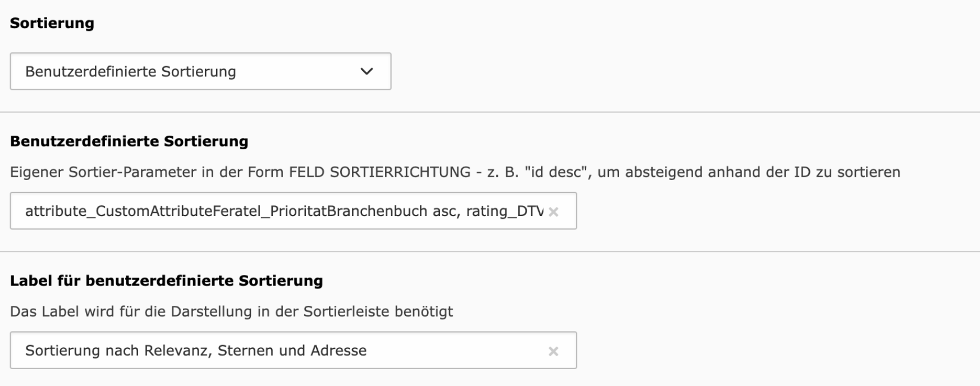The height and width of the screenshot is (386, 980).
Task: Click the 'Das Label wird für die Darstellung' description
Action: coord(232,311)
